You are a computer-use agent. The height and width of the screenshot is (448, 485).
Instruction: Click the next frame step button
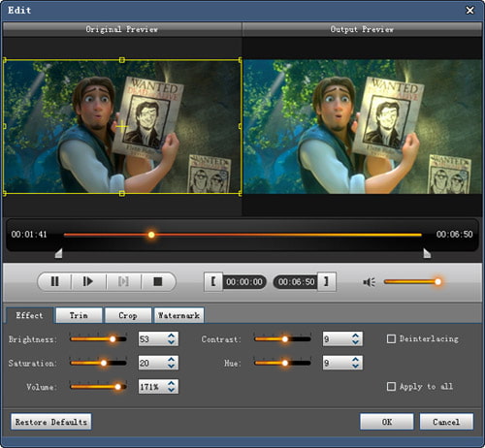coord(123,281)
